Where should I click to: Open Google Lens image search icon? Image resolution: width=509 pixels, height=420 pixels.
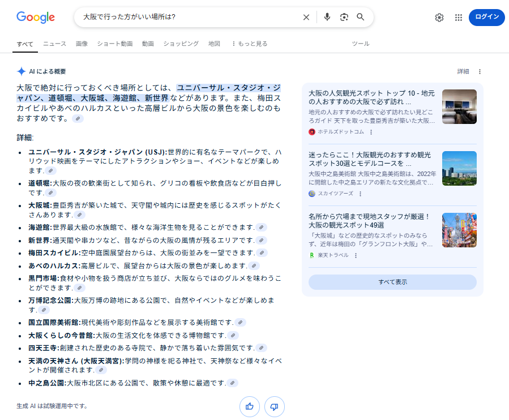coord(344,17)
